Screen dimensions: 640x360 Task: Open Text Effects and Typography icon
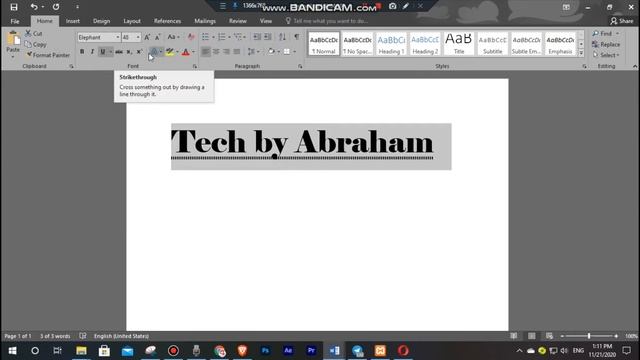(154, 52)
